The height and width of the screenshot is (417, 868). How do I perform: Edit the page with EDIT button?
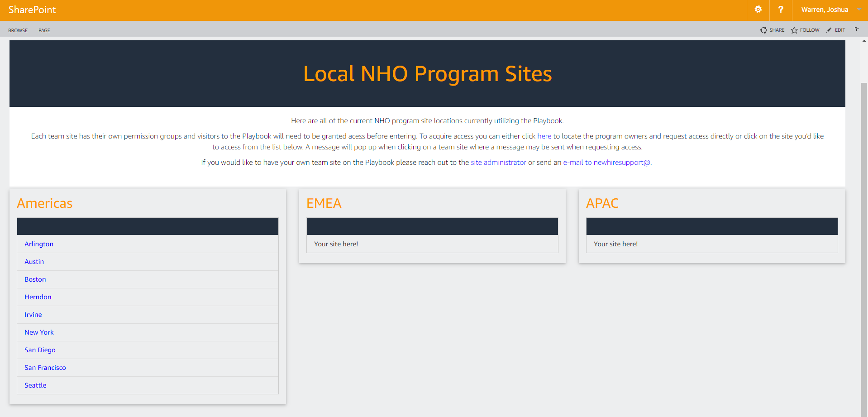coord(835,30)
